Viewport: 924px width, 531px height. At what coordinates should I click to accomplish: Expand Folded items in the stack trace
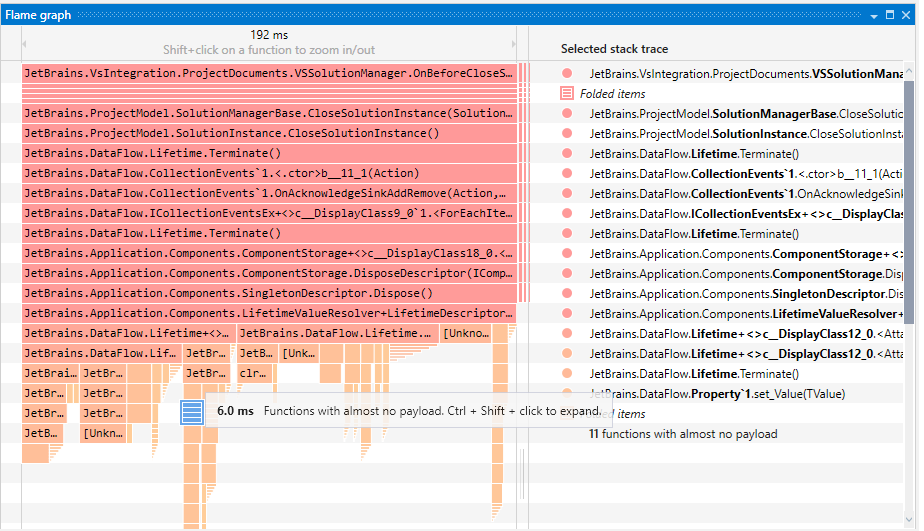click(612, 94)
